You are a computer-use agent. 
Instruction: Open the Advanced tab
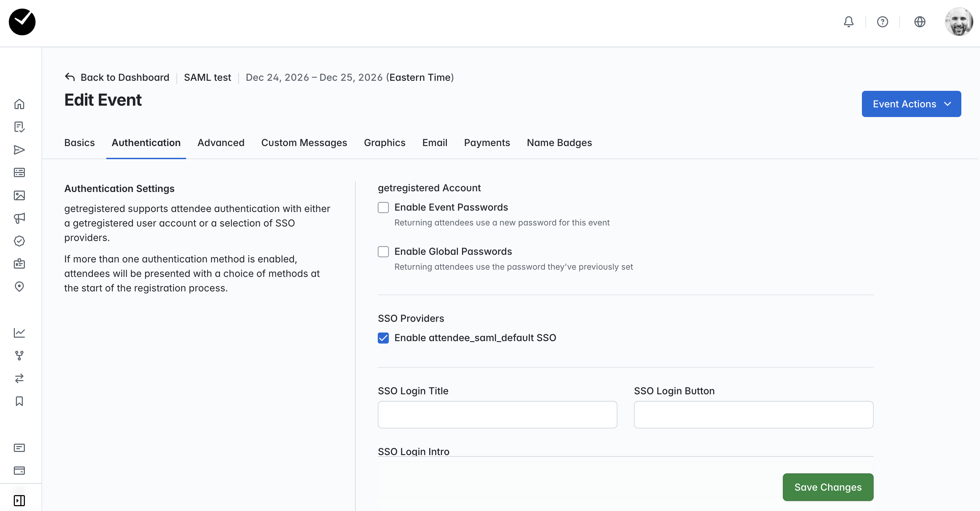click(x=221, y=143)
